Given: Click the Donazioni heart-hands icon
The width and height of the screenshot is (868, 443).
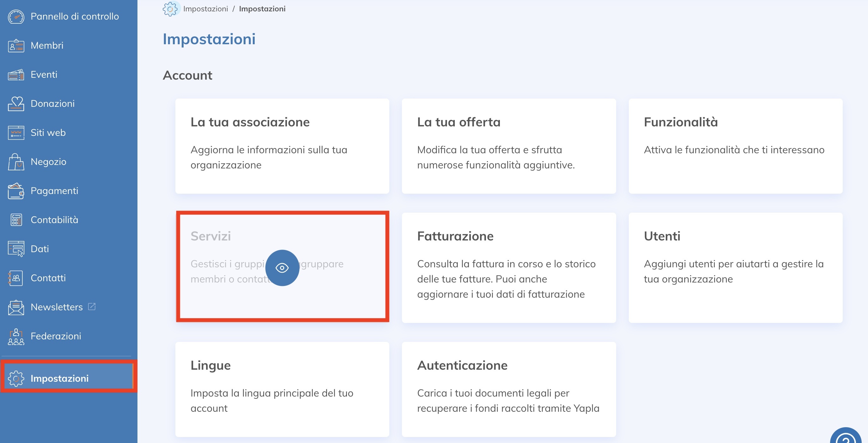Looking at the screenshot, I should pyautogui.click(x=15, y=103).
